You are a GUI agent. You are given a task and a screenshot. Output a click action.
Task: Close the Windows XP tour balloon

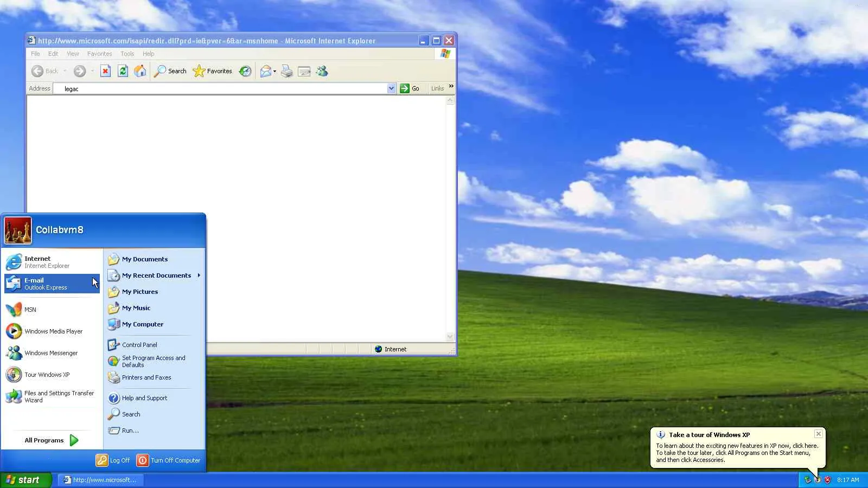819,434
